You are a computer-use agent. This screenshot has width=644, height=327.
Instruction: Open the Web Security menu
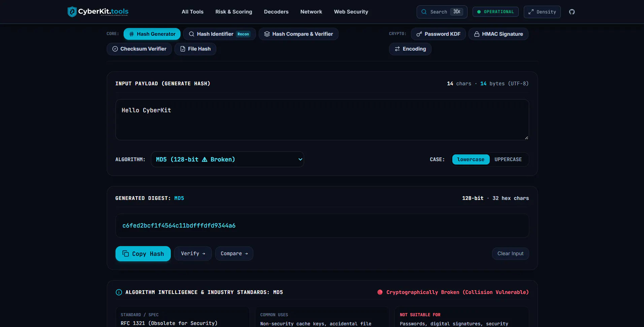(x=351, y=12)
